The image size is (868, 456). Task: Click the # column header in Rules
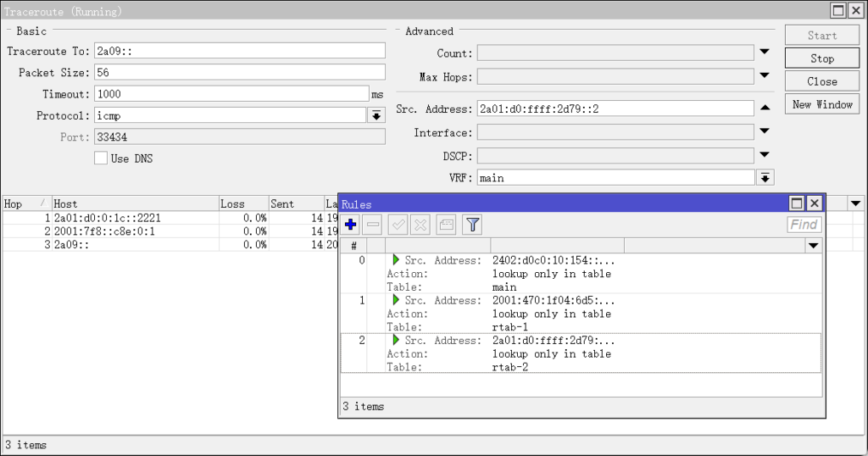click(353, 246)
